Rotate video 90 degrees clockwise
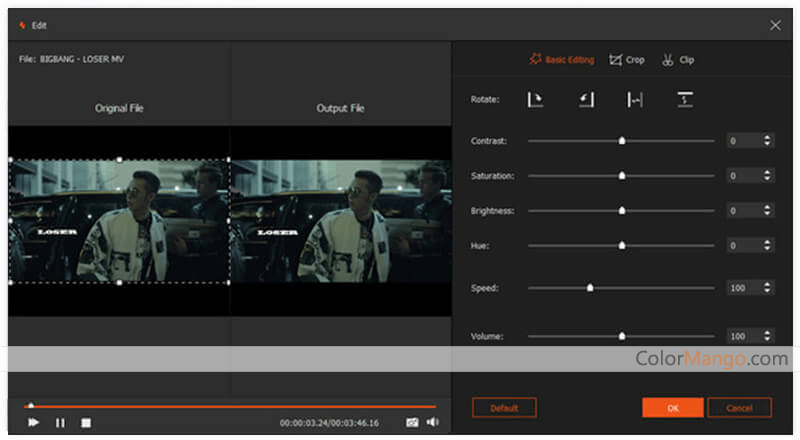 (x=535, y=100)
